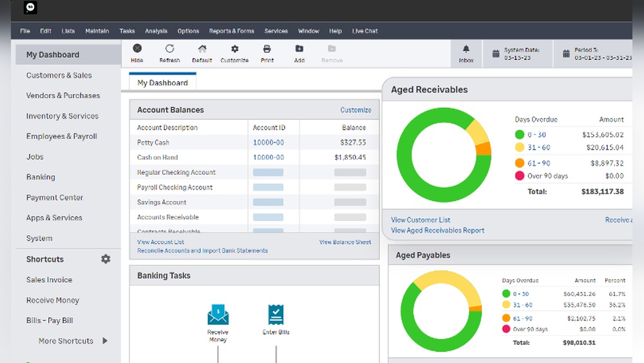Click the Regular Checking Account row
This screenshot has height=363, width=644.
(254, 172)
